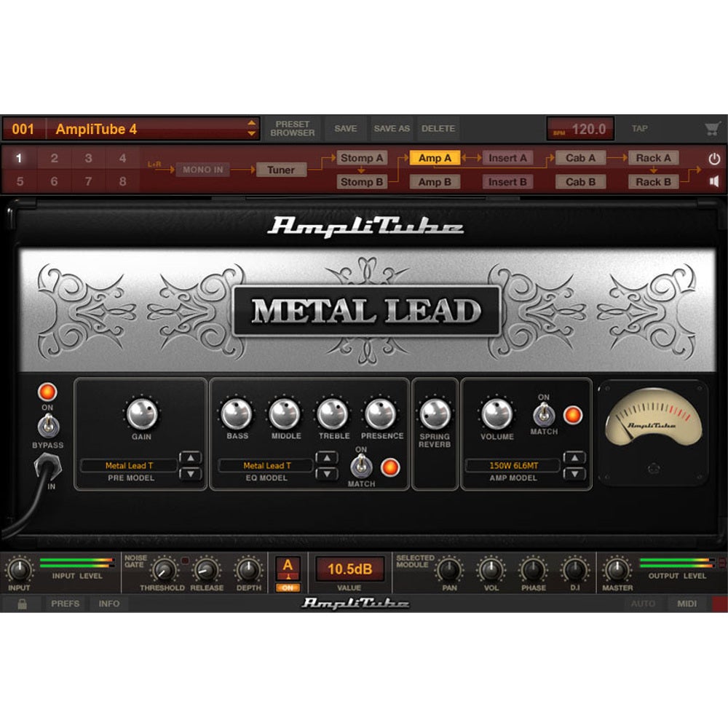Adjust the SPRING REVERB knob
The width and height of the screenshot is (728, 728).
point(435,414)
